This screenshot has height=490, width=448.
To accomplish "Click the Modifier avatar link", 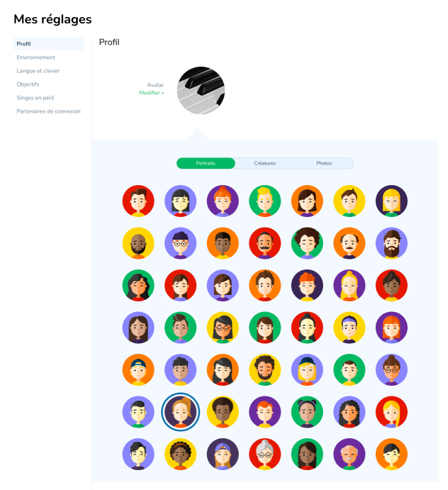I will point(151,93).
